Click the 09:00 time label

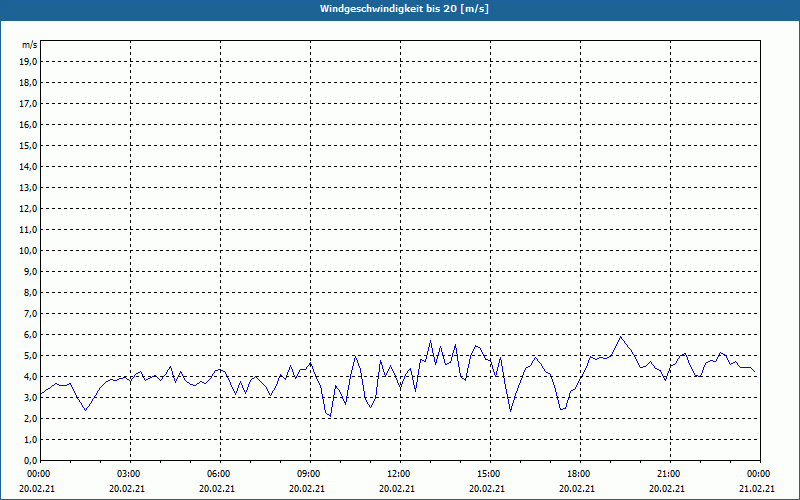tap(310, 473)
